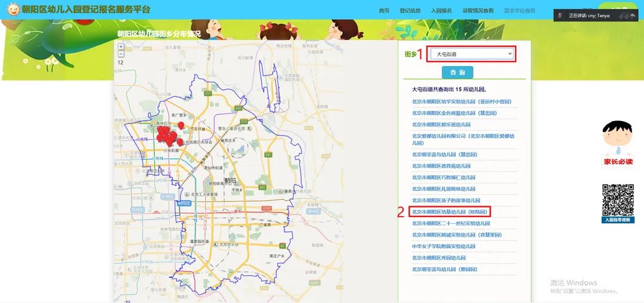
Task: Click the 富余学位查看 navigation item
Action: [x=519, y=11]
